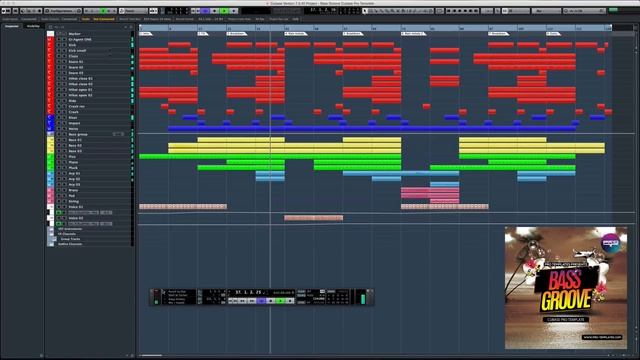Mute the Bass 01 track
The width and height of the screenshot is (640, 360).
click(x=58, y=140)
